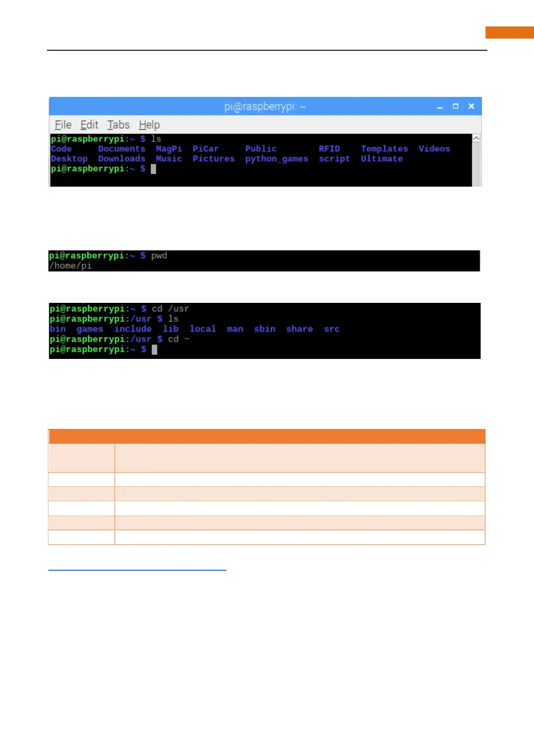Click the 'share' entry in /usr listing
This screenshot has width=534, height=756.
(x=300, y=329)
